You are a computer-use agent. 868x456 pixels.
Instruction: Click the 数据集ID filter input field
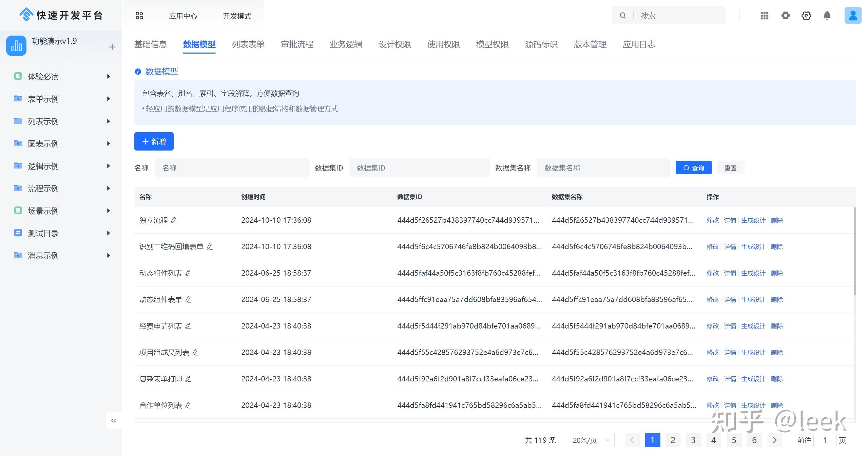[420, 168]
